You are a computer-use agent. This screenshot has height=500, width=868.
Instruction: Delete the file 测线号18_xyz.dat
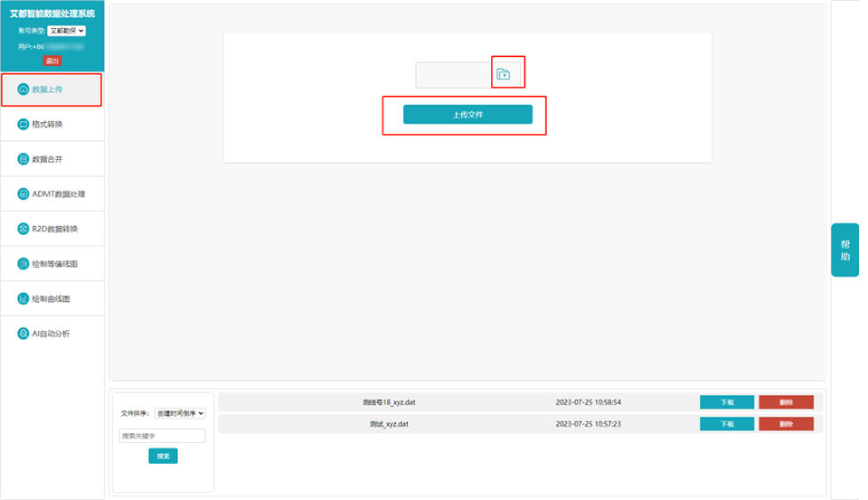click(786, 402)
